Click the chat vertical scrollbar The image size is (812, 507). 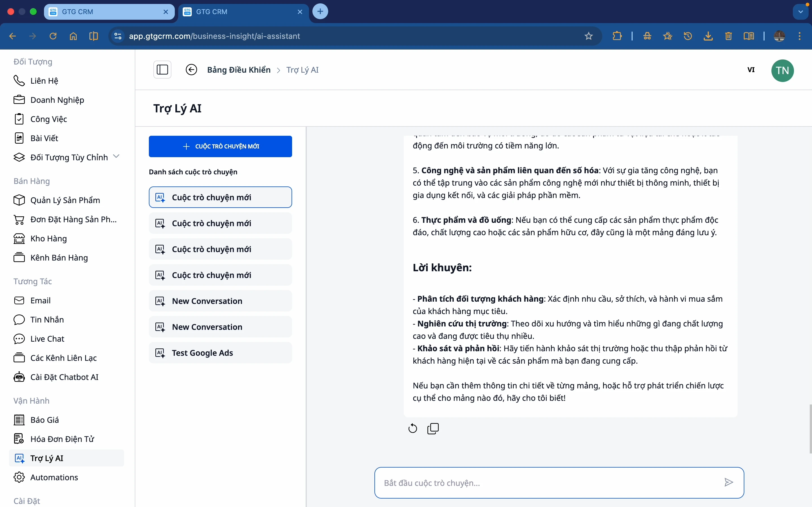810,429
